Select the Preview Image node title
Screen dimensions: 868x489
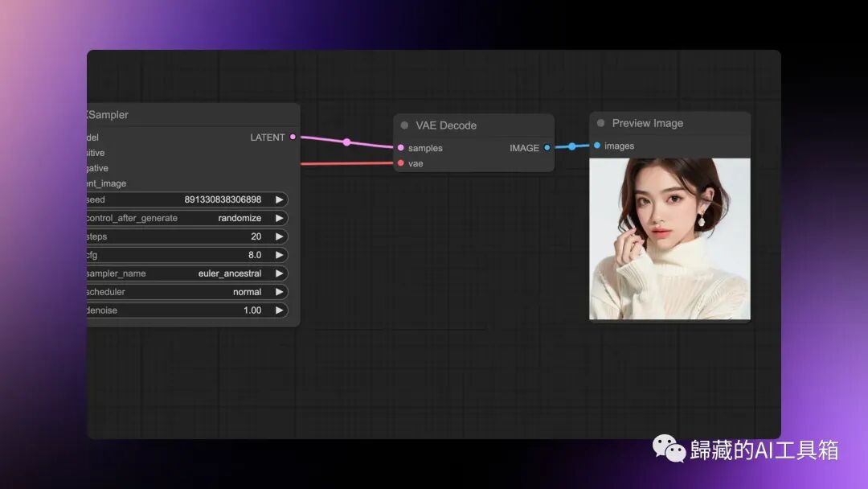click(x=648, y=124)
